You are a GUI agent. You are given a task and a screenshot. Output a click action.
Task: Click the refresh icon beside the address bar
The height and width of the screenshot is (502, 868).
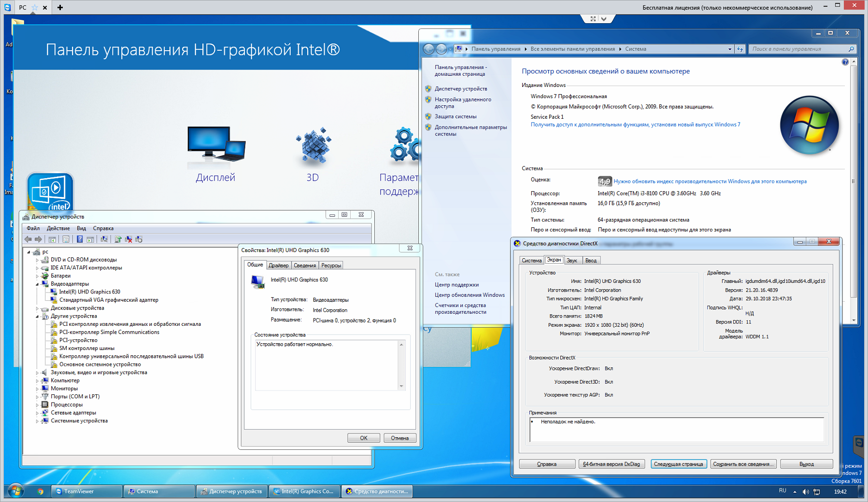point(740,49)
